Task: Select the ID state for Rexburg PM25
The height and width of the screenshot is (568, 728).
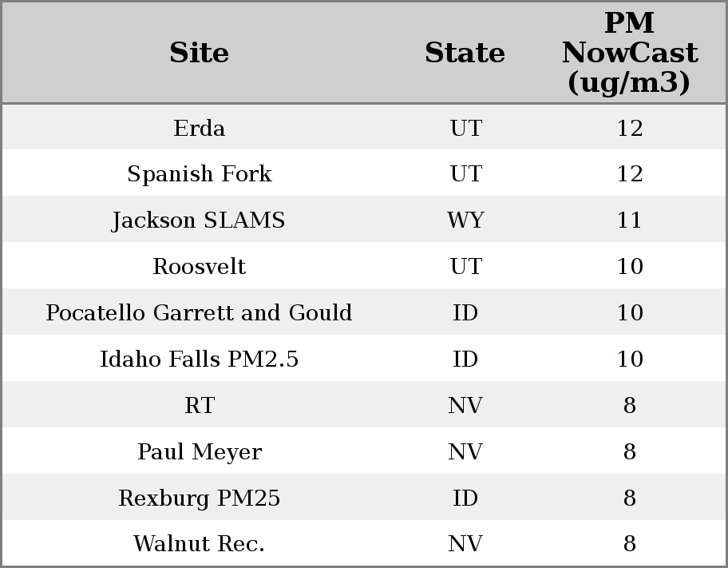Action: coord(465,498)
